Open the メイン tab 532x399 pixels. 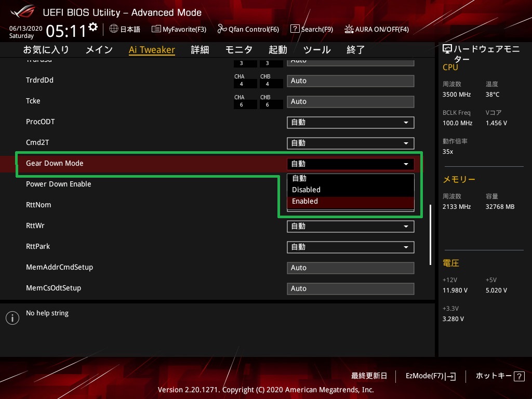99,49
